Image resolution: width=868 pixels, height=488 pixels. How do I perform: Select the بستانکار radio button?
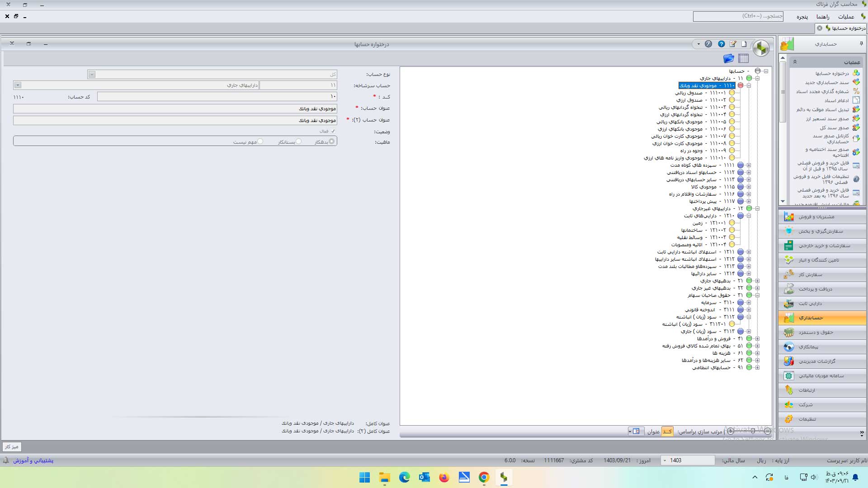(298, 141)
